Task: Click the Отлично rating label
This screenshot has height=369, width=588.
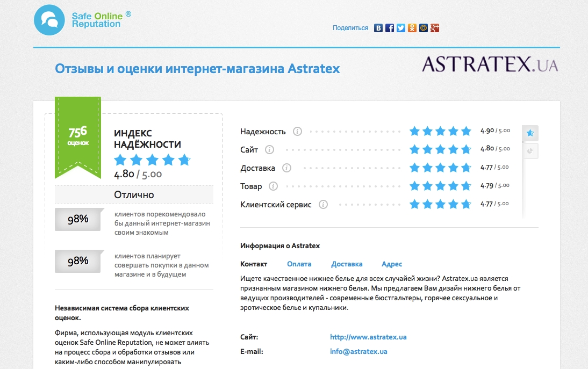Action: pyautogui.click(x=134, y=195)
